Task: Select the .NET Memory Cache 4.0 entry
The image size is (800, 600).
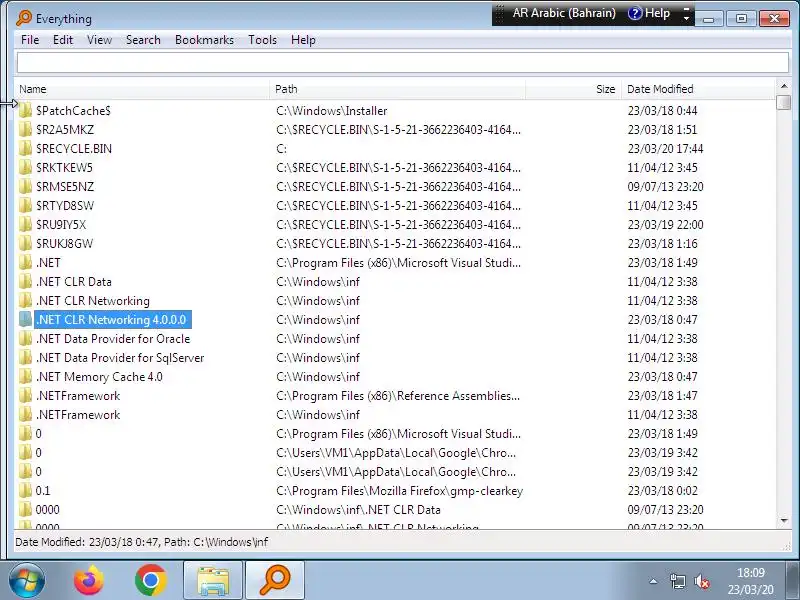Action: [x=99, y=377]
